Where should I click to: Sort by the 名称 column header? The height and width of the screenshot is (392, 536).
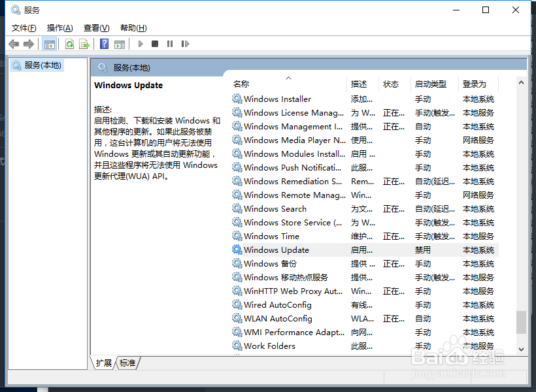[289, 84]
